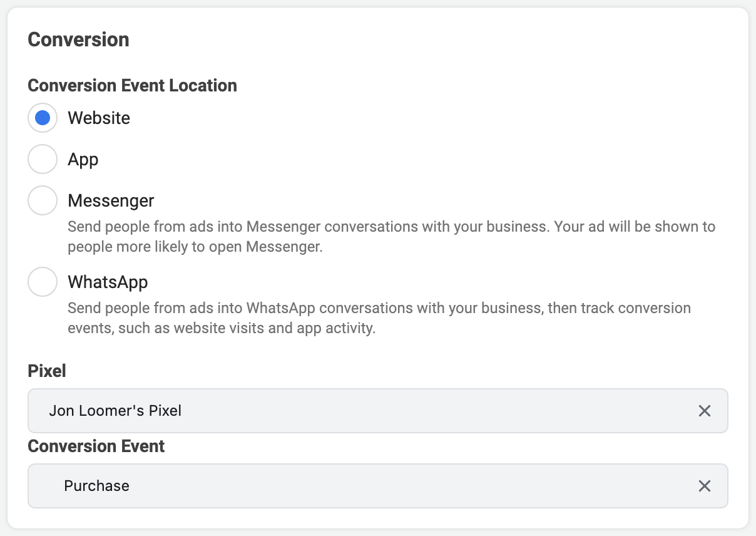
Task: Click the Messenger description text
Action: point(392,236)
